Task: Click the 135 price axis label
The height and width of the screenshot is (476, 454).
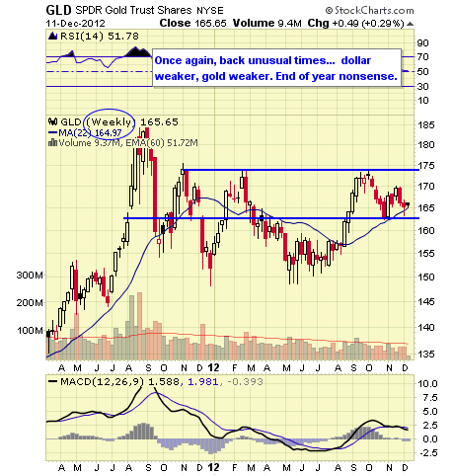Action: point(425,355)
